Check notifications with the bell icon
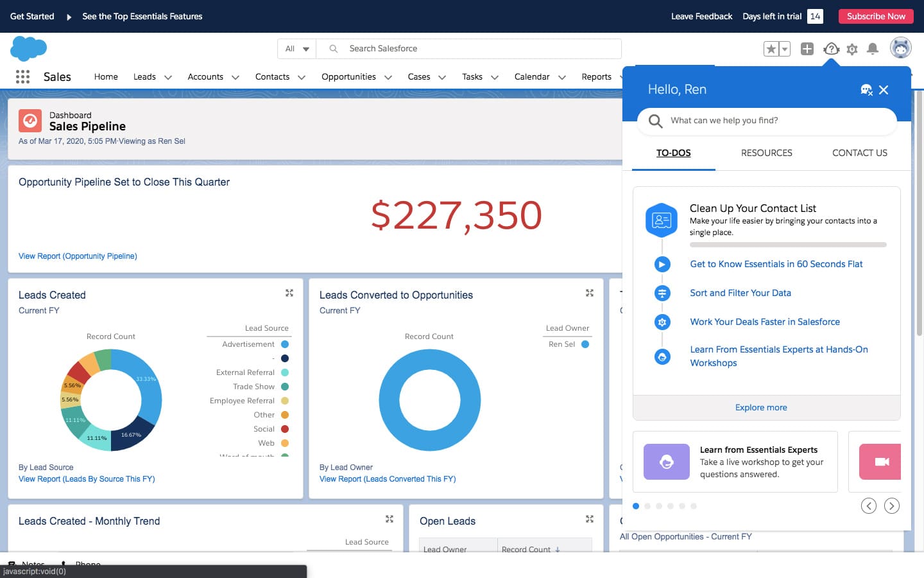The width and height of the screenshot is (924, 578). 872,48
